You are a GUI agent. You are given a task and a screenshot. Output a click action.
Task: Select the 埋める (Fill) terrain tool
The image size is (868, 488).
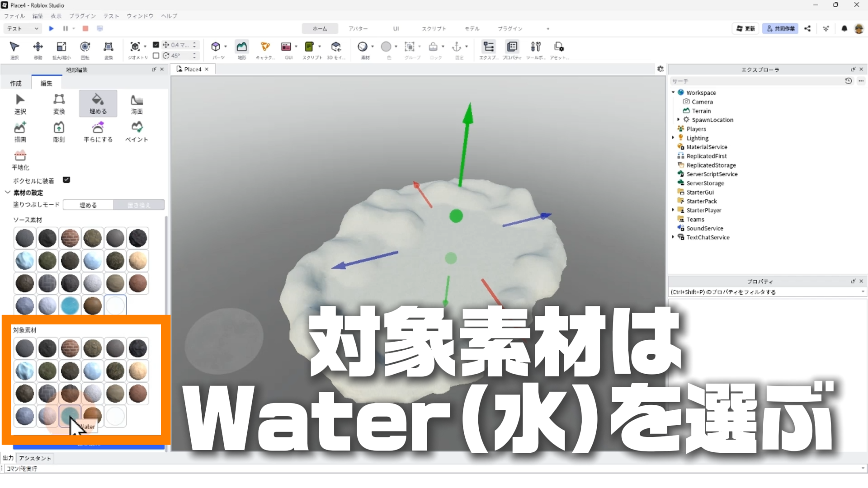[98, 103]
